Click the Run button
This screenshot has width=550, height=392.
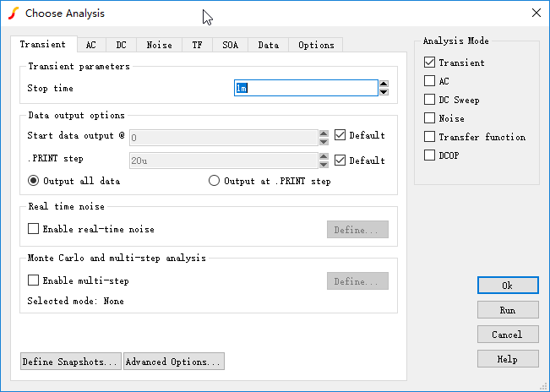tap(508, 310)
